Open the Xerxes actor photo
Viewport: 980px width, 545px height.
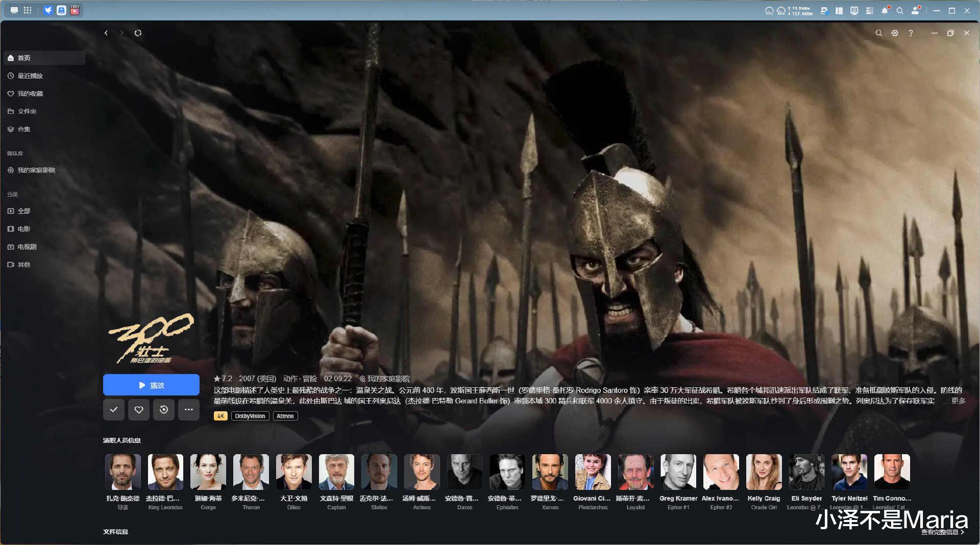550,472
